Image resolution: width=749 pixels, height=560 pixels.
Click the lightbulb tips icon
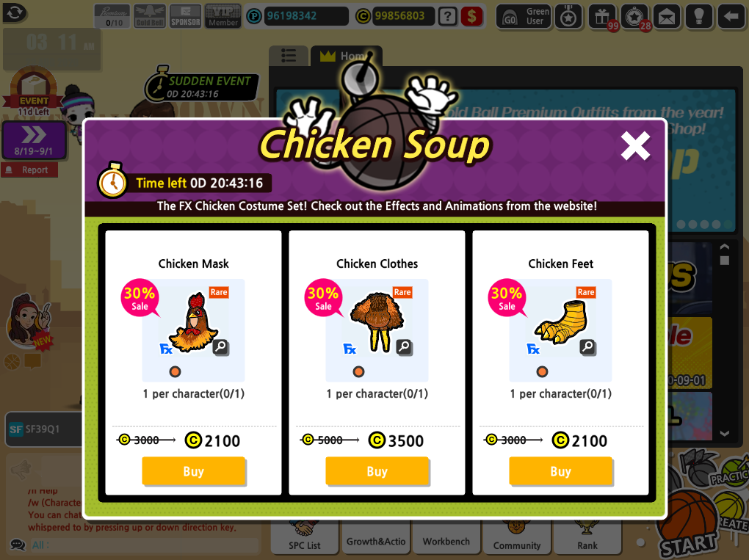(x=699, y=17)
